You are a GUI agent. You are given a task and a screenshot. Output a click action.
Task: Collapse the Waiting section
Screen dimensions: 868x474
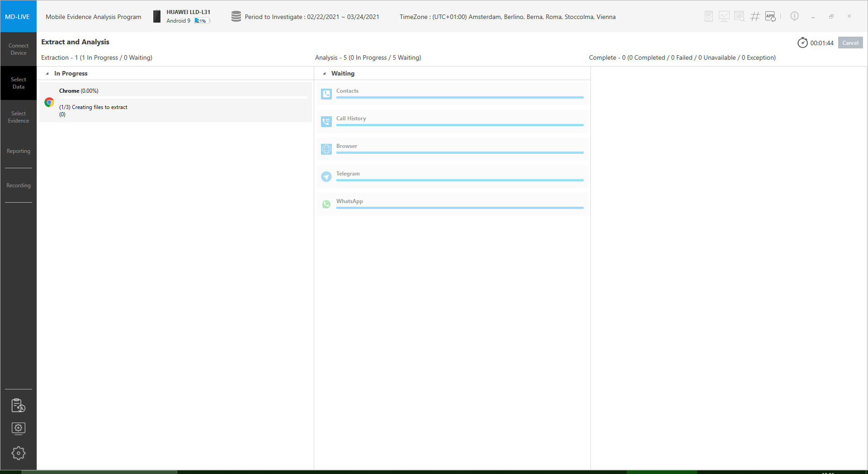pyautogui.click(x=324, y=73)
